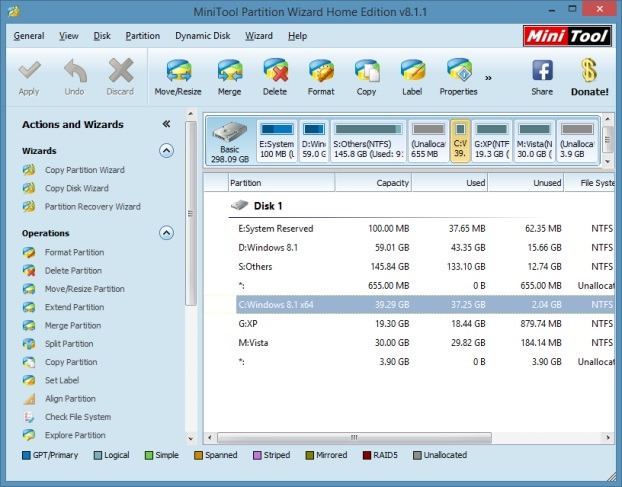This screenshot has width=622, height=487.
Task: Click the Partition Recovery Wizard icon
Action: click(x=29, y=206)
